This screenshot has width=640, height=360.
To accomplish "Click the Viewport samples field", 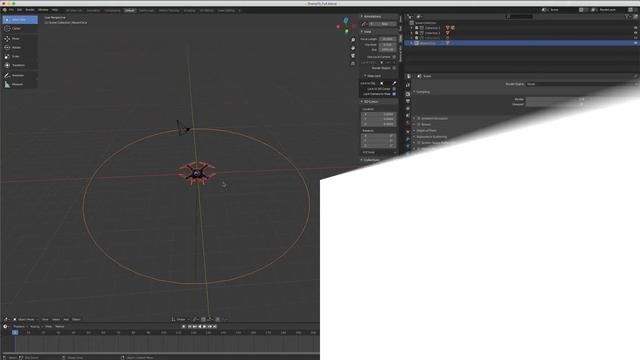I will [x=582, y=104].
